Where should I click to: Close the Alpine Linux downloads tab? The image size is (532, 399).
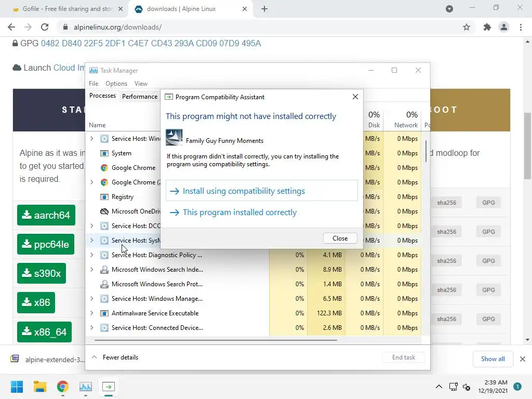(245, 9)
